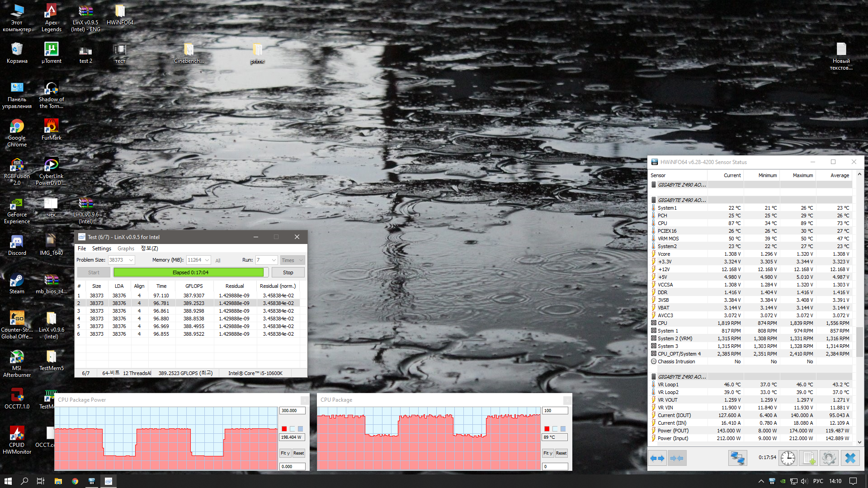Open HWiNFO sensor settings gear icon
The image size is (868, 488).
[x=829, y=458]
